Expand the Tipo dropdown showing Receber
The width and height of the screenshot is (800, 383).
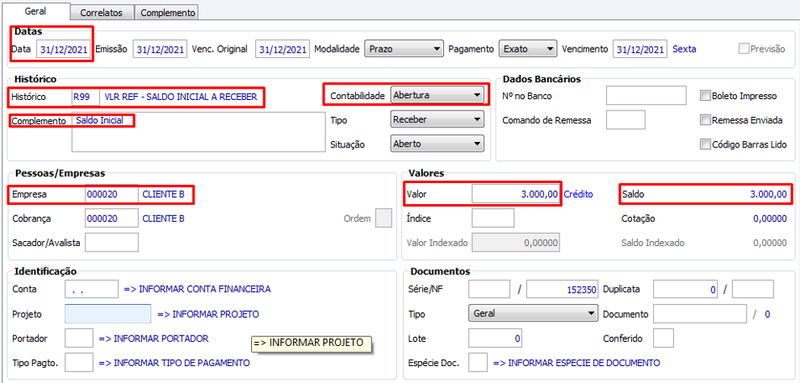tap(436, 120)
